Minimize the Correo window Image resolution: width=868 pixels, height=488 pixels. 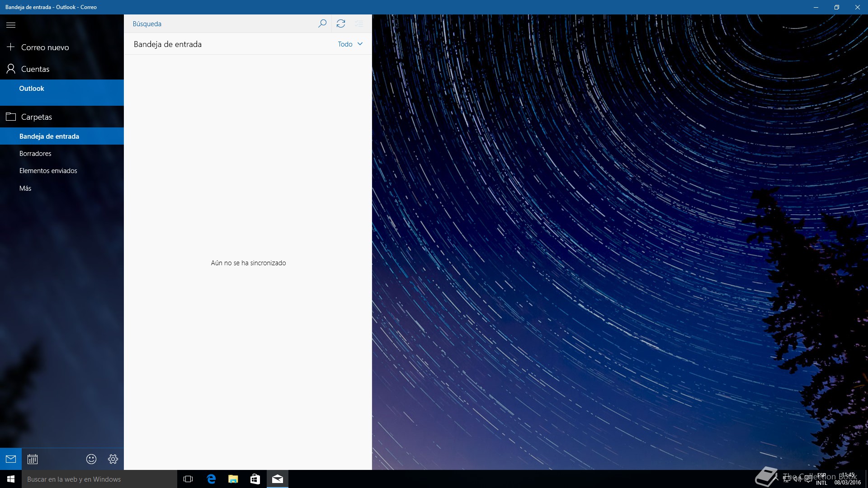[816, 7]
